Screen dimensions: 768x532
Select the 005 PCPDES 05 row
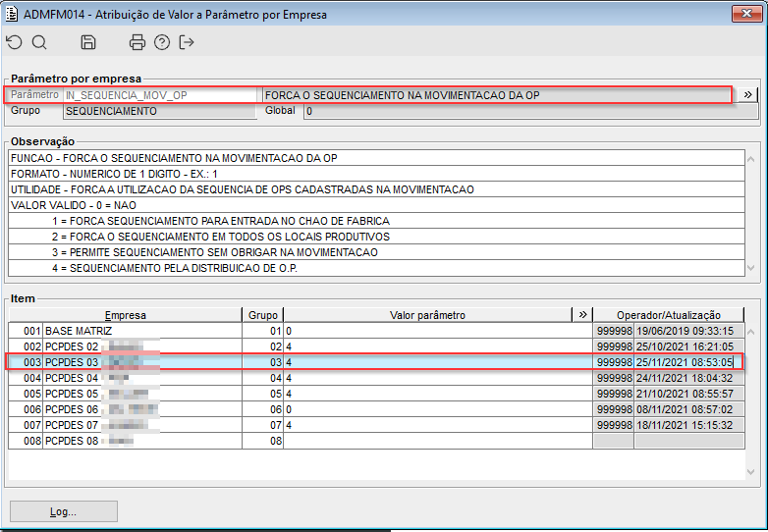click(376, 394)
